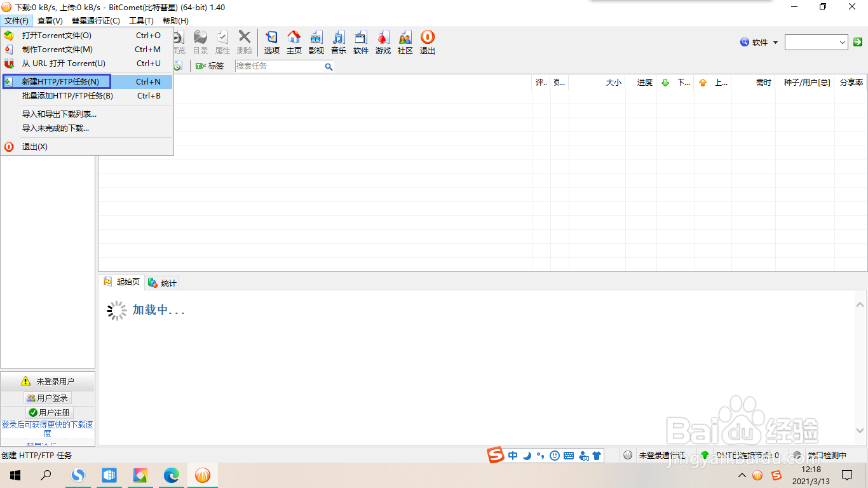Click the 未登录用户 warning header
This screenshot has height=488, width=868.
coord(48,381)
